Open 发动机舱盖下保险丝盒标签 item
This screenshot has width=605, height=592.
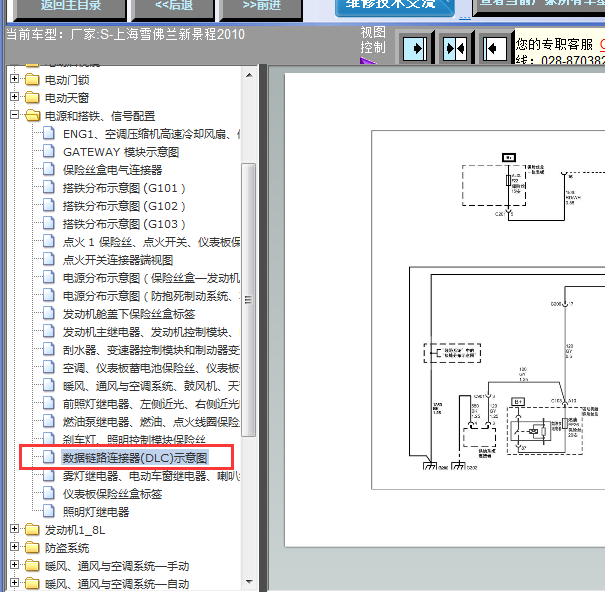[x=129, y=314]
